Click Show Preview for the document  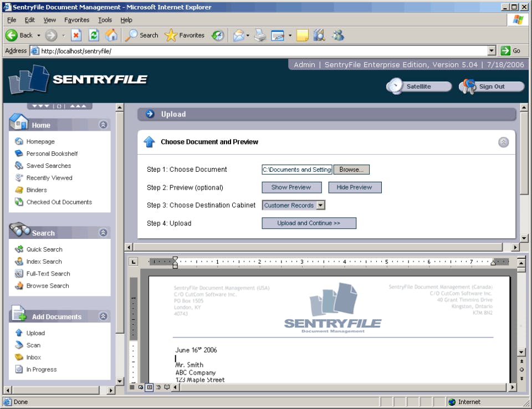(291, 187)
